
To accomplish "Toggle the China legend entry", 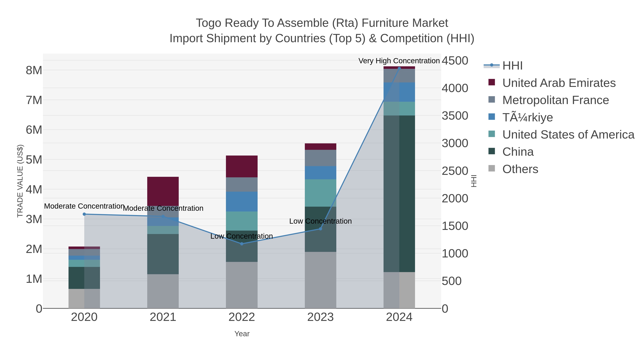I will coord(511,152).
